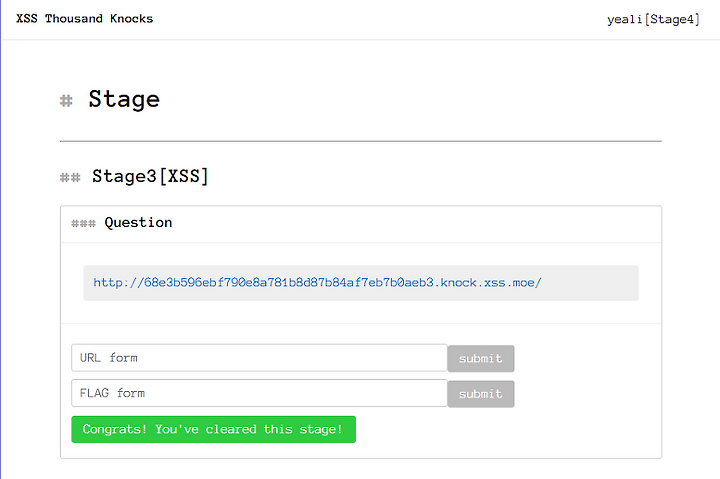Click the gray code block around the URL
The image size is (720, 479).
361,283
